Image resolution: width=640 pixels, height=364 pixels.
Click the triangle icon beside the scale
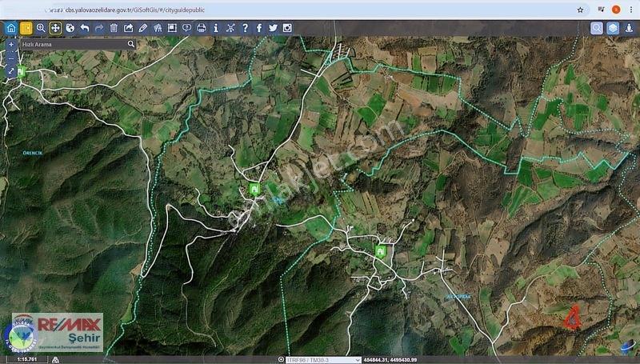(x=55, y=360)
